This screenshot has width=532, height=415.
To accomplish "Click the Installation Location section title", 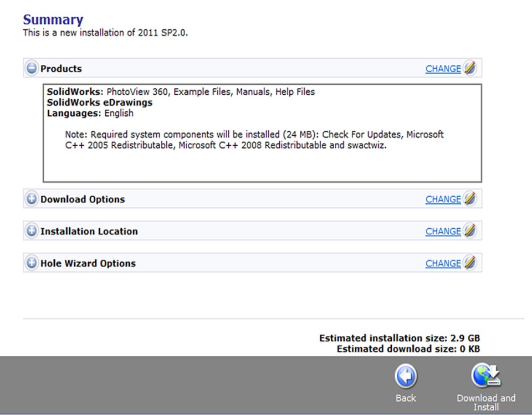I will tap(89, 232).
